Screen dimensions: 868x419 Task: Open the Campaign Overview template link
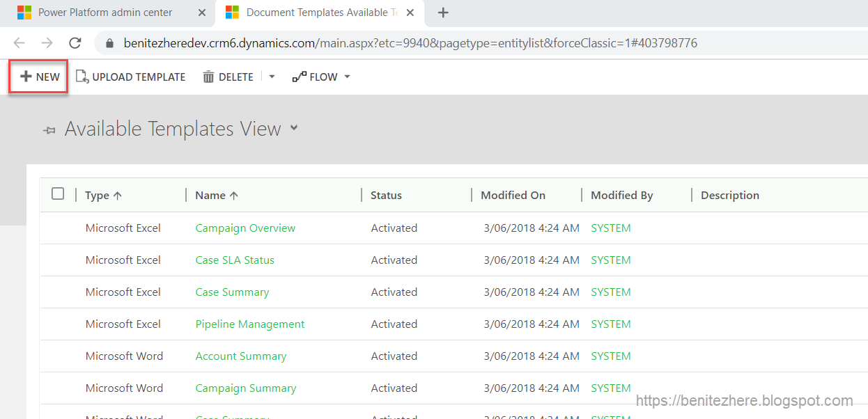245,228
